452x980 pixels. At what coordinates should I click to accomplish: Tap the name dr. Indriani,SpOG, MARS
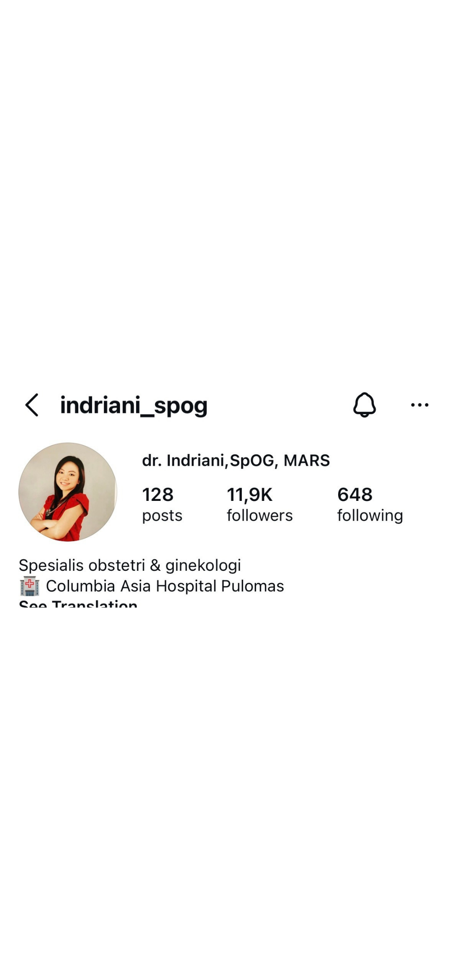(236, 460)
